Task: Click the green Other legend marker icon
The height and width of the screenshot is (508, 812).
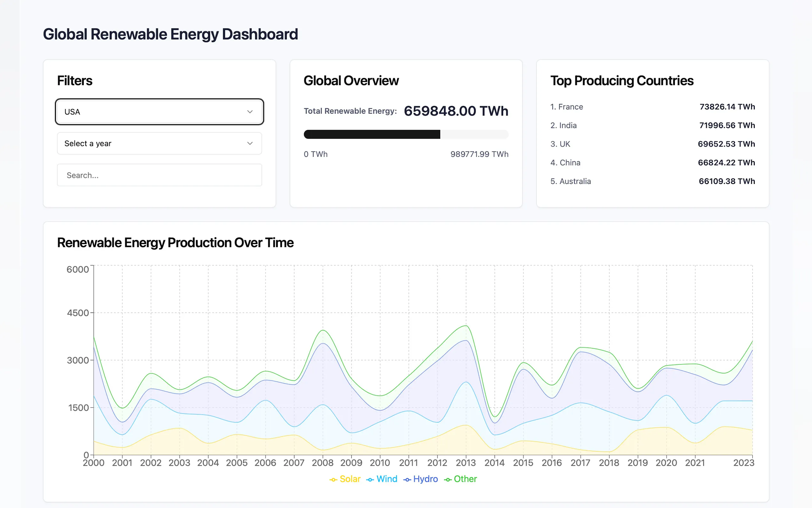Action: click(448, 480)
